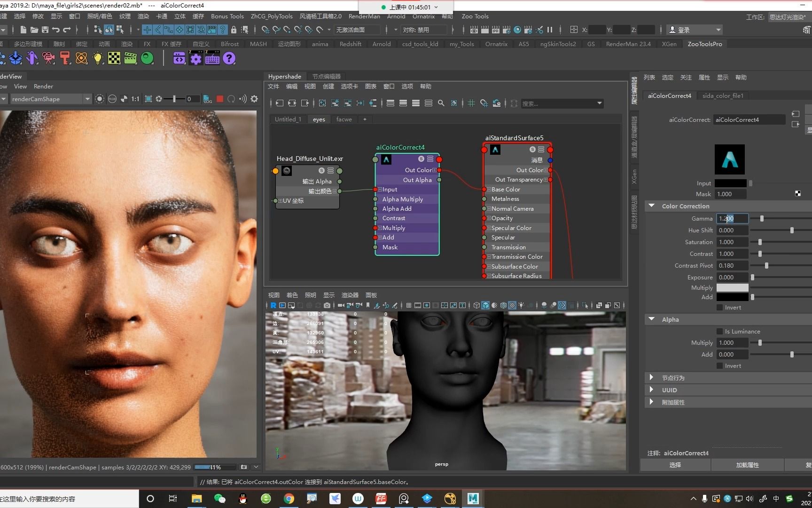812x508 pixels.
Task: Click the 选择 button in Attribute Editor
Action: click(x=675, y=465)
